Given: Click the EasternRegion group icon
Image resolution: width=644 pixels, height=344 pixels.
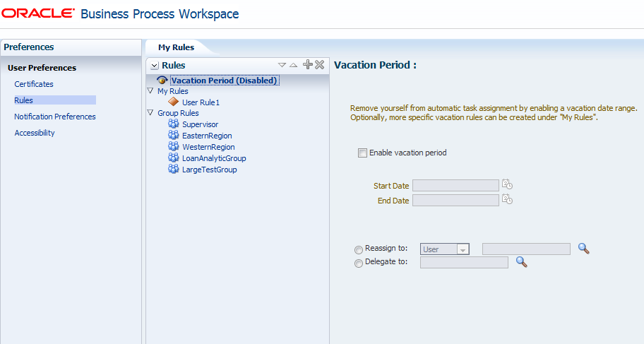Looking at the screenshot, I should point(174,135).
